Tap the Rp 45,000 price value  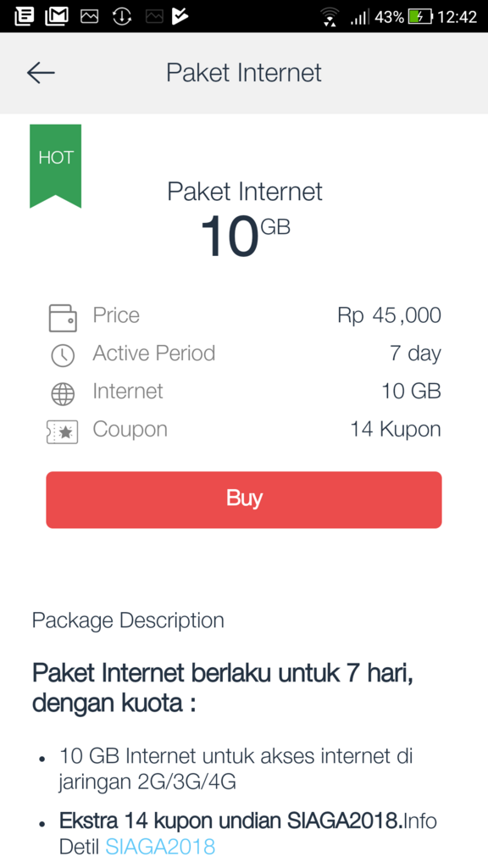(389, 315)
